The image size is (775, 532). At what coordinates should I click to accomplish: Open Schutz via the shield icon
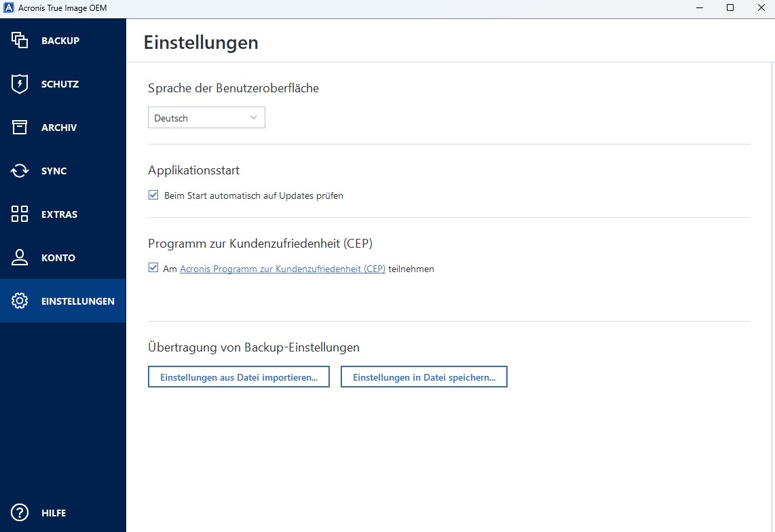coord(20,84)
